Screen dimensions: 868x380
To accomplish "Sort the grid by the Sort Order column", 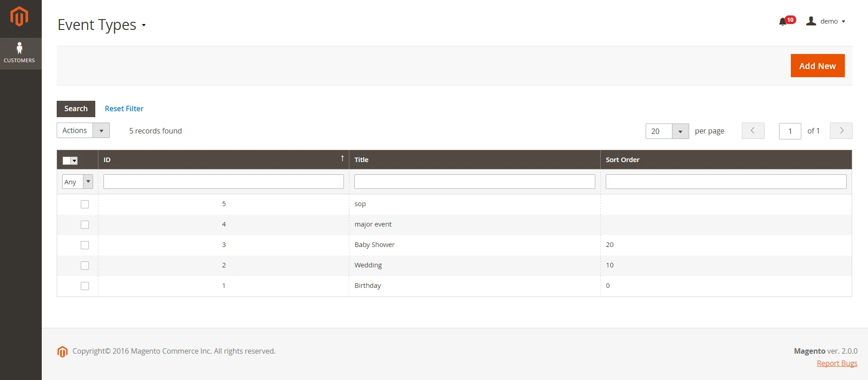I will (726, 160).
